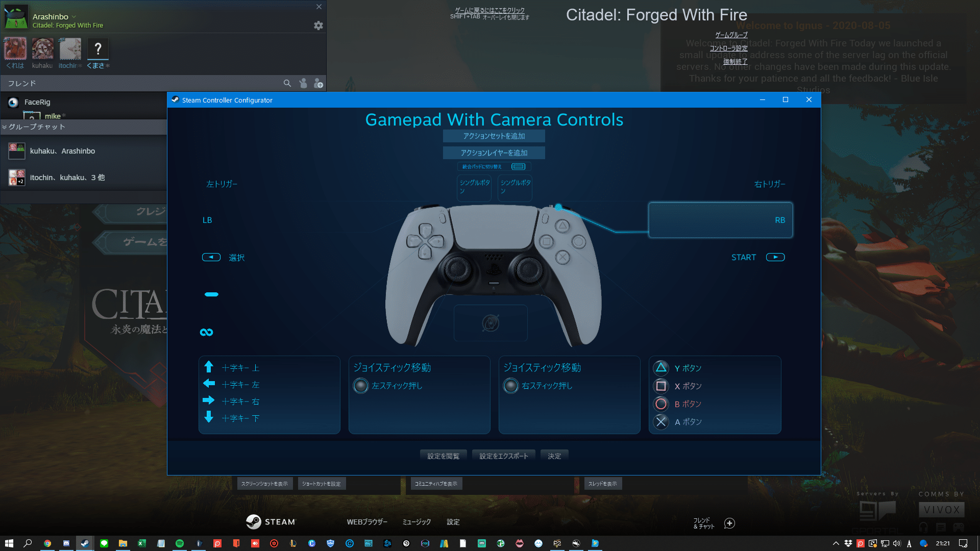Click アクションセットを追加 button

(494, 136)
